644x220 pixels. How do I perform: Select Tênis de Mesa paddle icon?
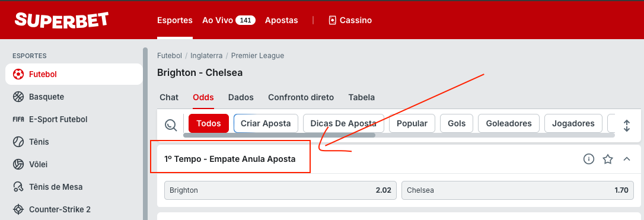[18, 187]
